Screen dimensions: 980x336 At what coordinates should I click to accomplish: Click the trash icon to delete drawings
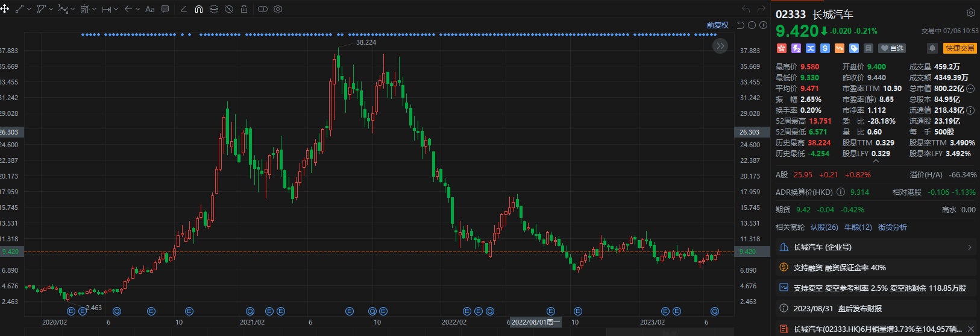click(x=244, y=9)
